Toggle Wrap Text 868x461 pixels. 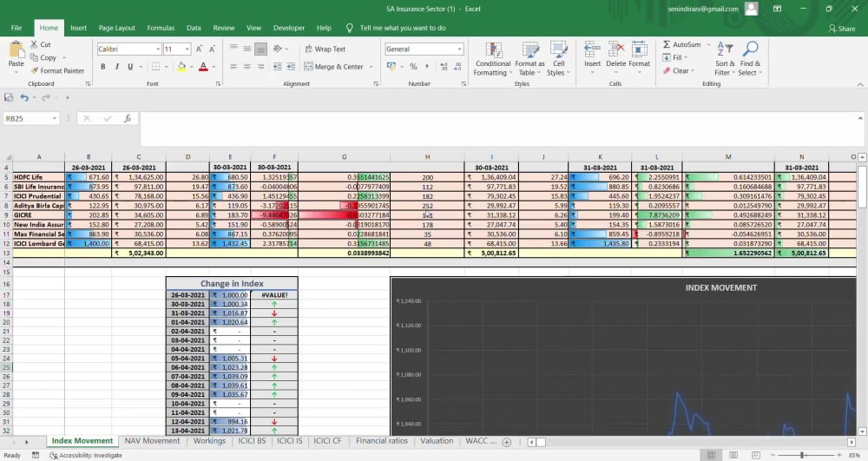click(x=325, y=49)
